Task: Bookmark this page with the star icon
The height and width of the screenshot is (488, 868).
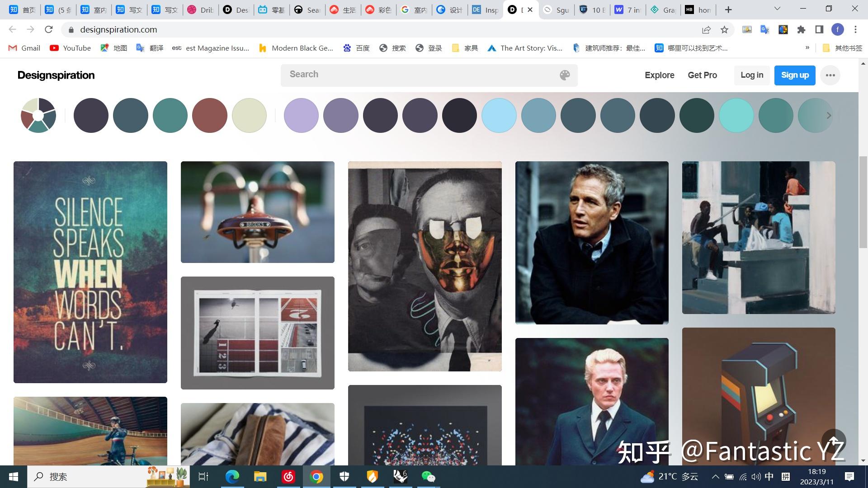Action: (725, 29)
